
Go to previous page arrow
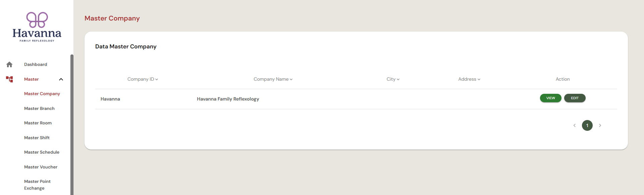pos(575,125)
